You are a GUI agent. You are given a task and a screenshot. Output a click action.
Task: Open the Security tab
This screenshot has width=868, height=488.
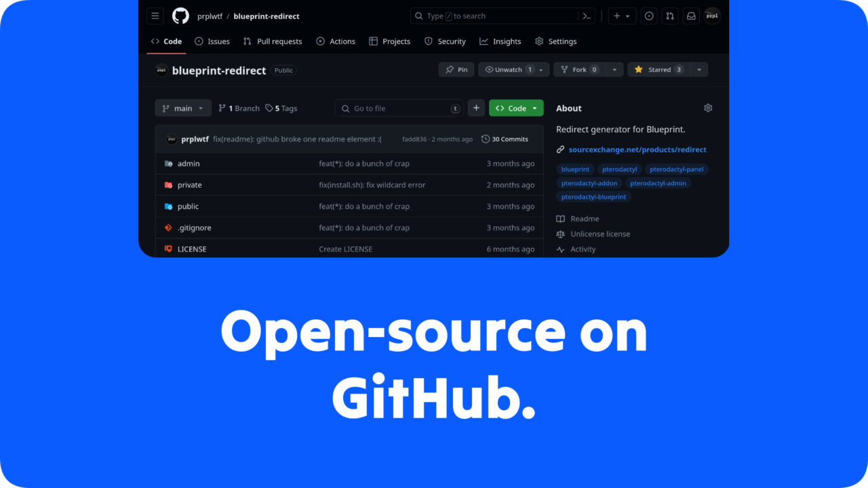[445, 41]
